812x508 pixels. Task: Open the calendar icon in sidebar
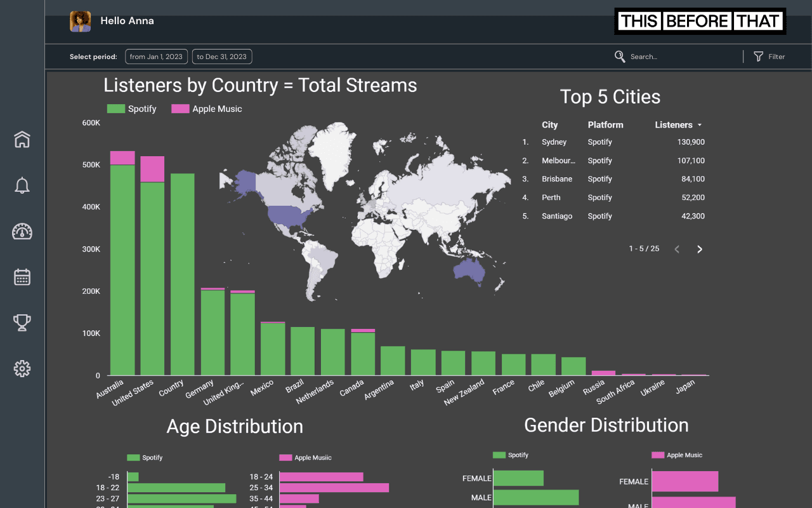coord(22,277)
